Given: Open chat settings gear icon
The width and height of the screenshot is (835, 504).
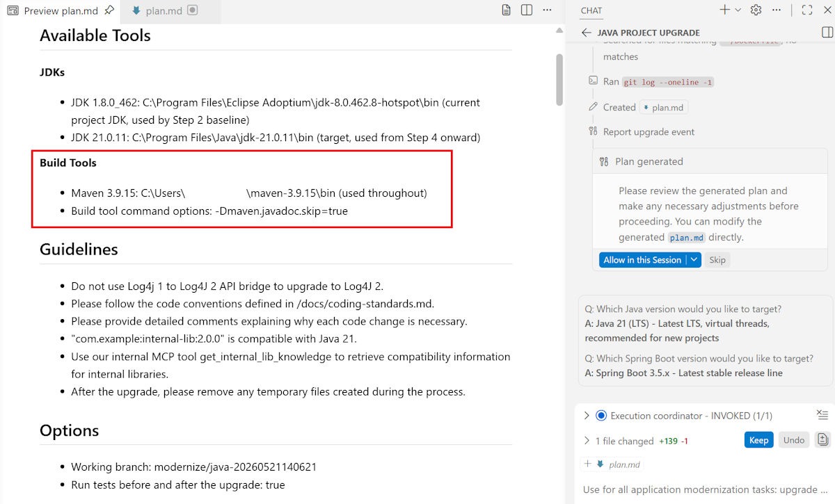Looking at the screenshot, I should (756, 10).
